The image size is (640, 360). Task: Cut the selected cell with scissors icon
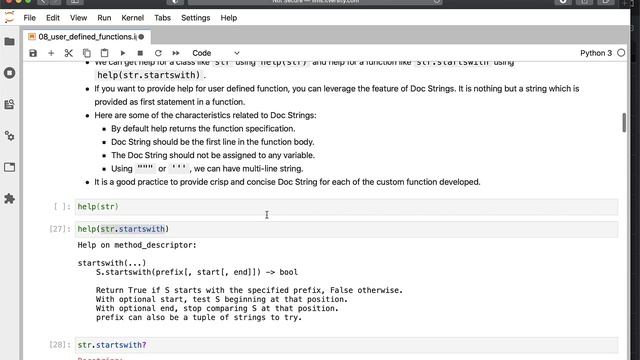click(69, 53)
